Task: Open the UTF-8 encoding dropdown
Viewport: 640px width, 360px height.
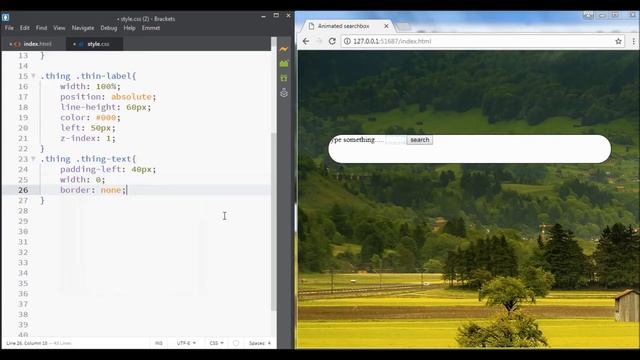Action: click(186, 343)
